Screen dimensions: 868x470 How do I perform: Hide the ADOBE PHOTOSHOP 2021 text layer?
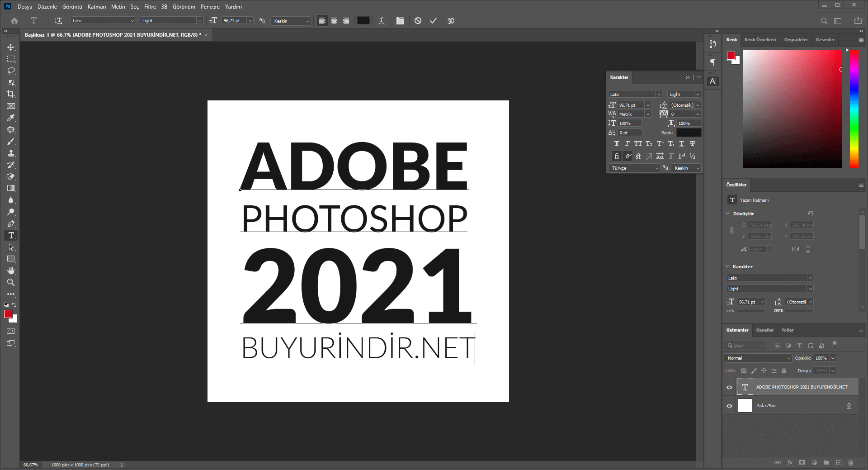point(729,387)
